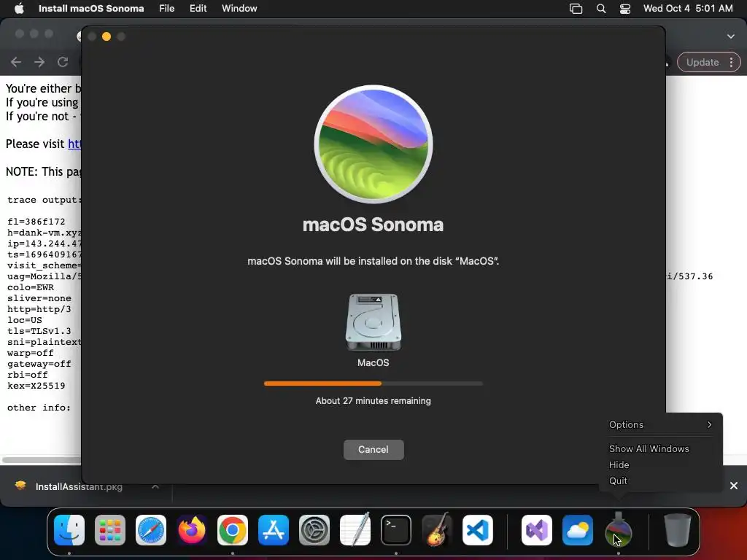Switch to Google Chrome in Dock
747x560 pixels.
[233, 530]
